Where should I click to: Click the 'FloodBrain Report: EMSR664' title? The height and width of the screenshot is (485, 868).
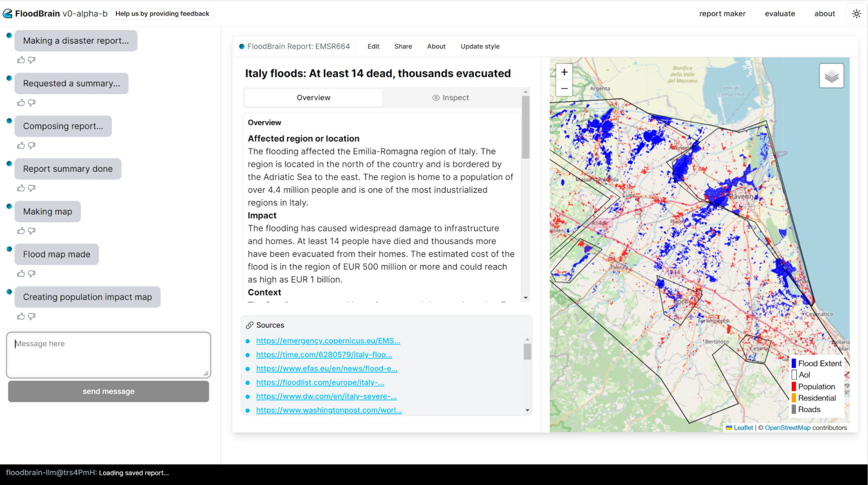coord(298,46)
